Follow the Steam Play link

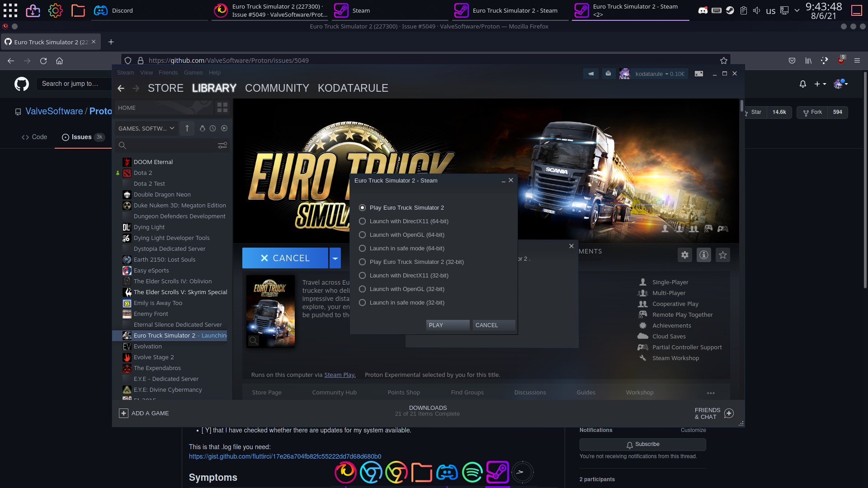(340, 375)
